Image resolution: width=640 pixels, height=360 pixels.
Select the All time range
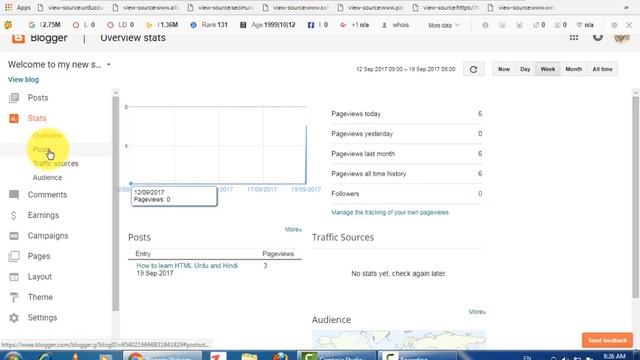(x=602, y=69)
